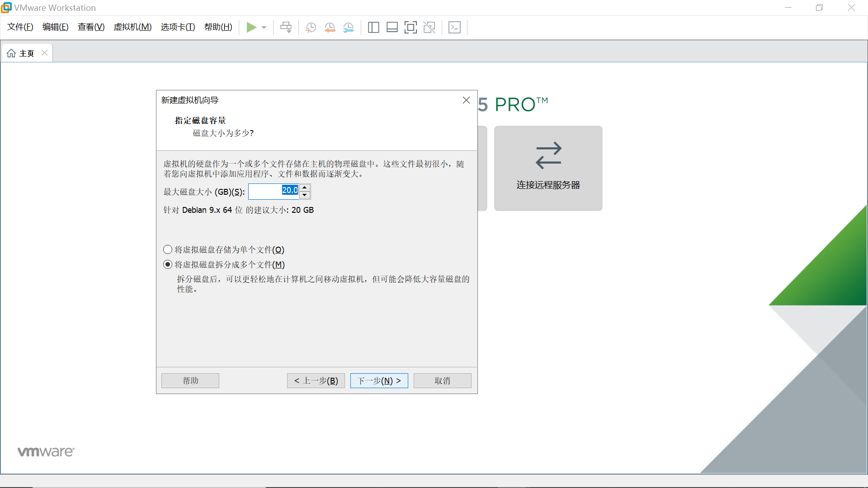Viewport: 868px width, 488px height.
Task: Select store virtual disk as single file
Action: click(168, 249)
